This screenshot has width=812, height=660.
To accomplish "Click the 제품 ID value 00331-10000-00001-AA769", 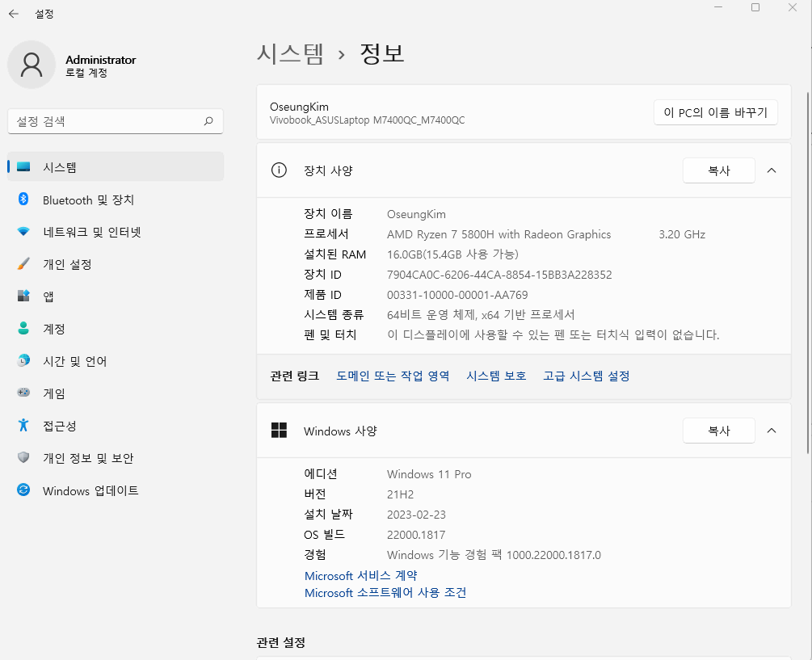I will pyautogui.click(x=457, y=295).
